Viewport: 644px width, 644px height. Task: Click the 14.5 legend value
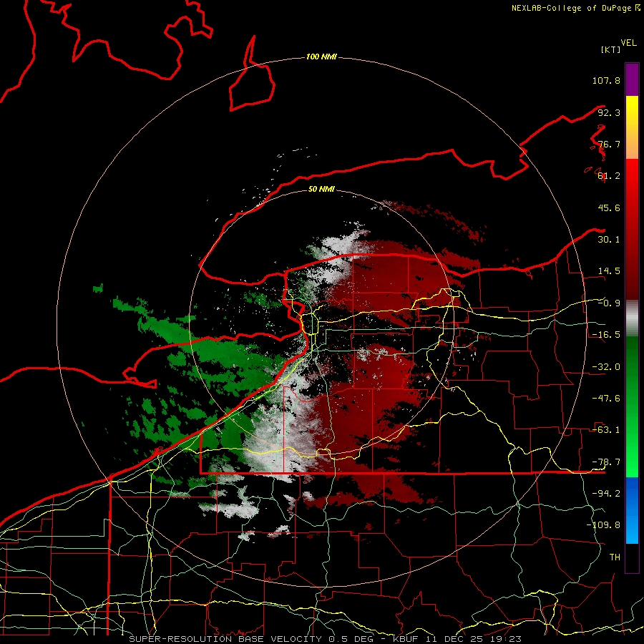(609, 271)
